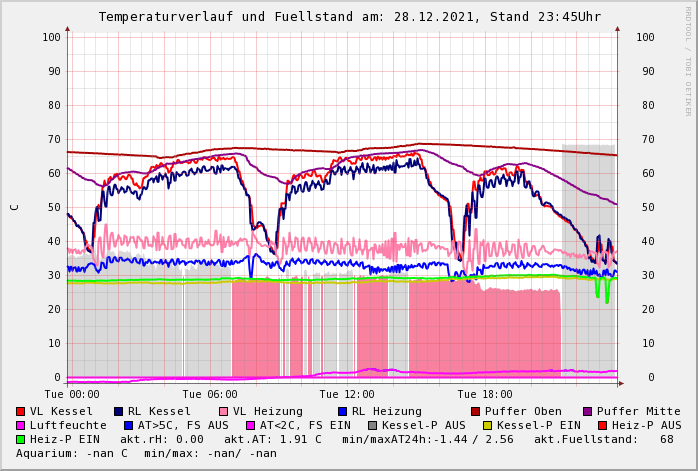Viewport: 698px width, 471px height.
Task: Select the pink VL Heizung legend swatch
Action: tap(224, 411)
